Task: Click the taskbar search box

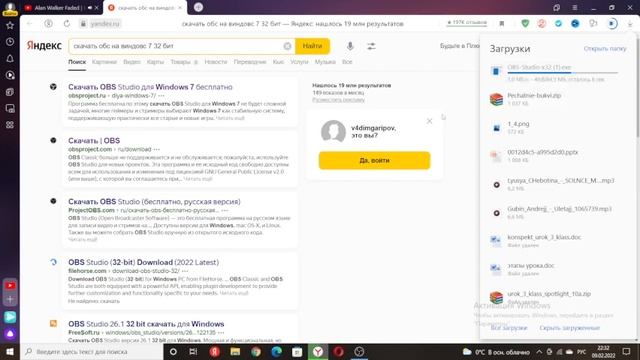Action: tap(92, 351)
